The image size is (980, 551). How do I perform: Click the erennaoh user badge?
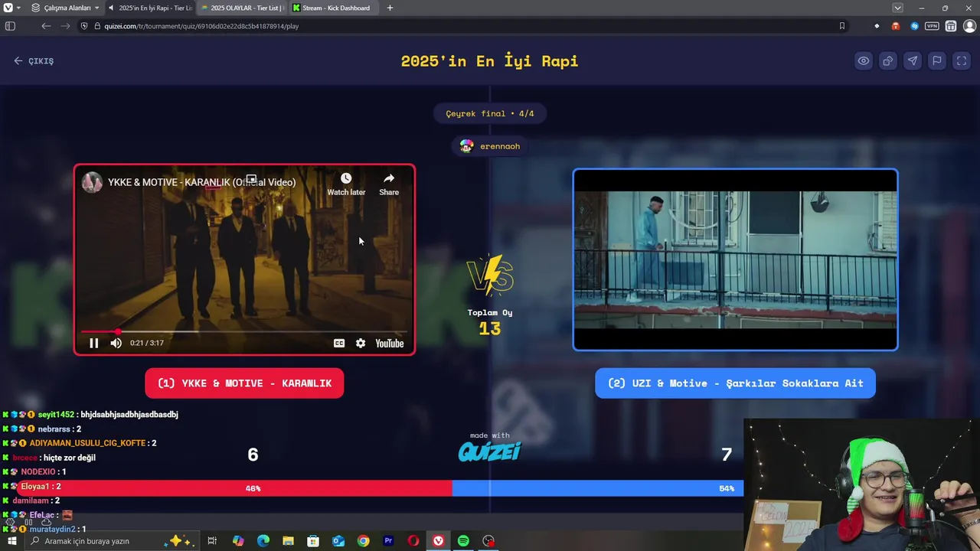click(490, 146)
